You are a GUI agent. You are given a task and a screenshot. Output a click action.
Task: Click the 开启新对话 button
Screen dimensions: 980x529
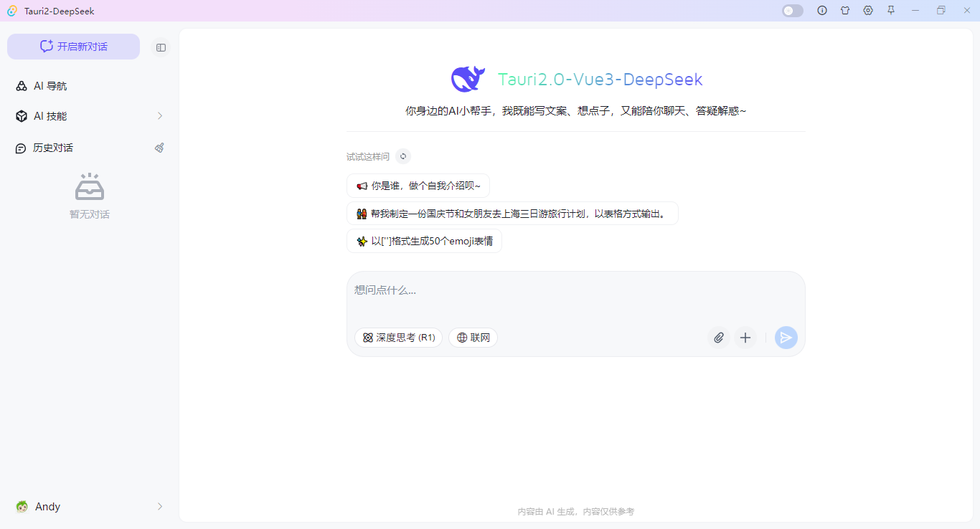point(73,46)
